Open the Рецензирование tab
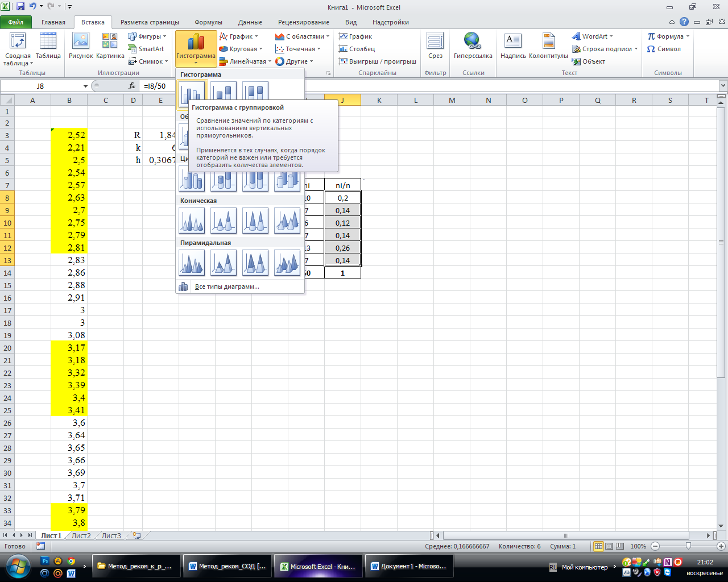This screenshot has width=728, height=582. (x=304, y=22)
